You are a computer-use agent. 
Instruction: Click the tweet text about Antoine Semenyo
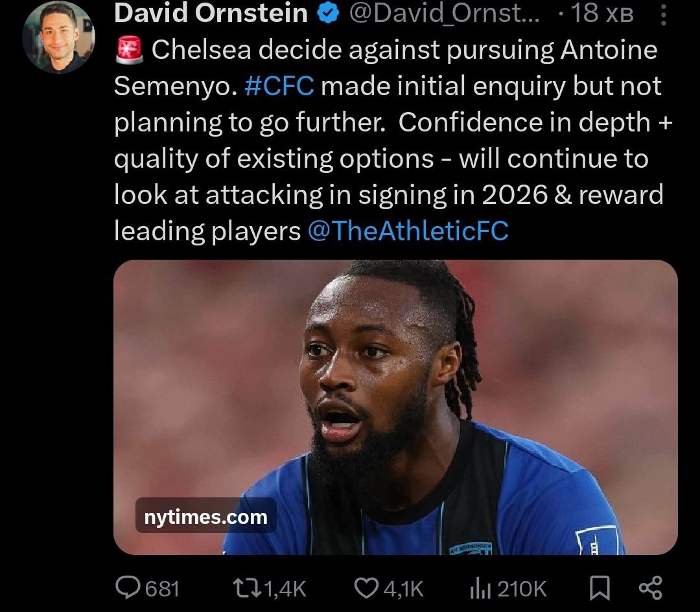point(393,140)
